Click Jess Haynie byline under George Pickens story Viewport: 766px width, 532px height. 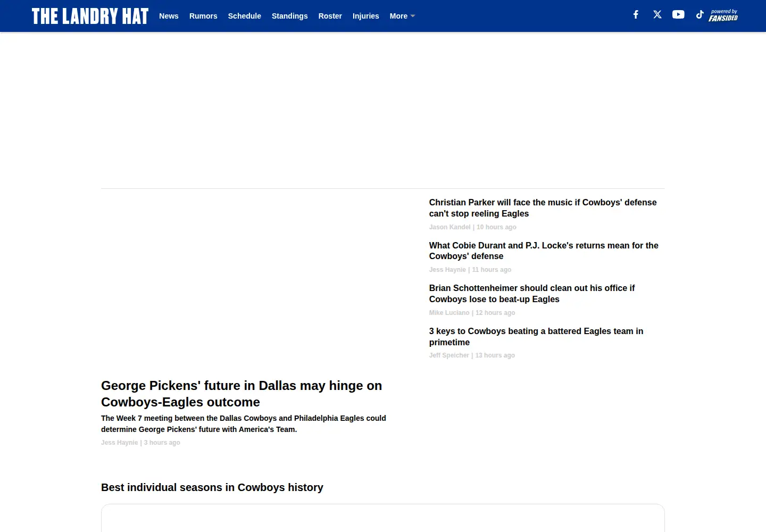tap(119, 443)
